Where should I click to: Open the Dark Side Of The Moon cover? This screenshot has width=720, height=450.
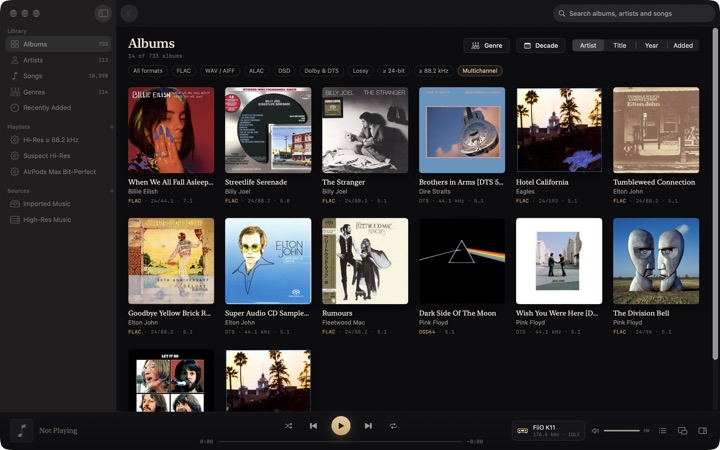point(462,261)
